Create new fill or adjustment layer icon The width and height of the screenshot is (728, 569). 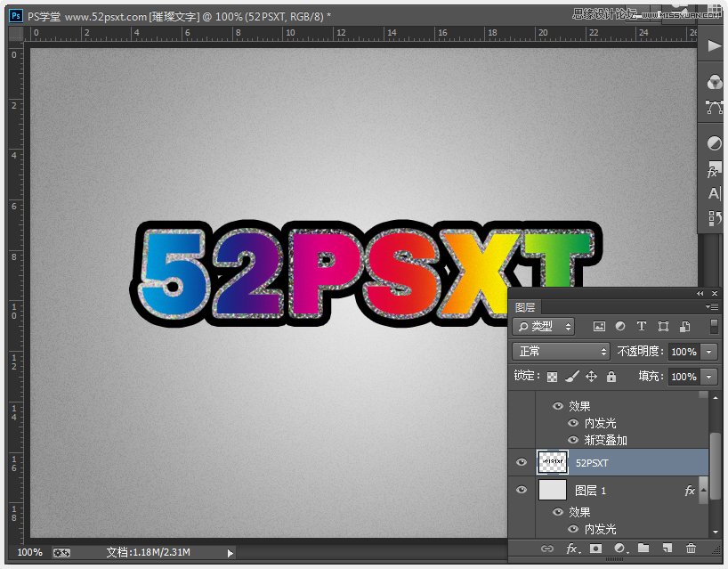[620, 549]
